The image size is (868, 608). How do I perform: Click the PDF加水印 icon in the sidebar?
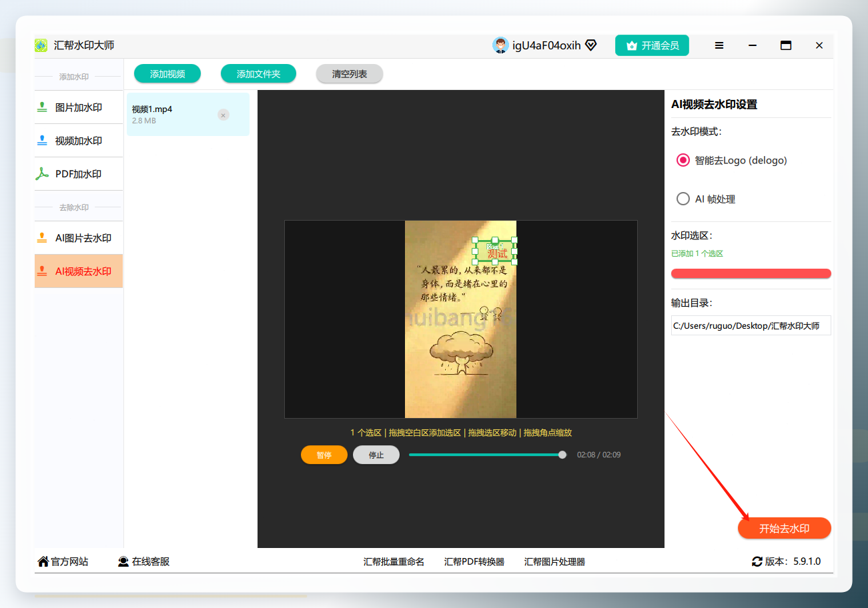(42, 174)
